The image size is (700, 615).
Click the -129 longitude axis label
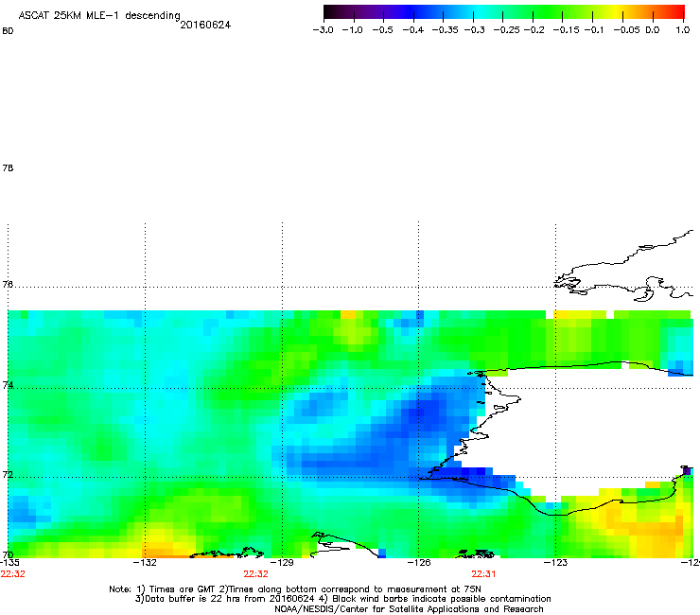[x=282, y=562]
